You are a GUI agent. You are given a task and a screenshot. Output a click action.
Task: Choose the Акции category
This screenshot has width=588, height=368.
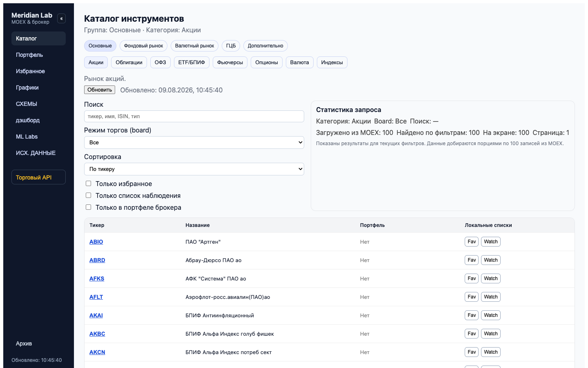96,63
